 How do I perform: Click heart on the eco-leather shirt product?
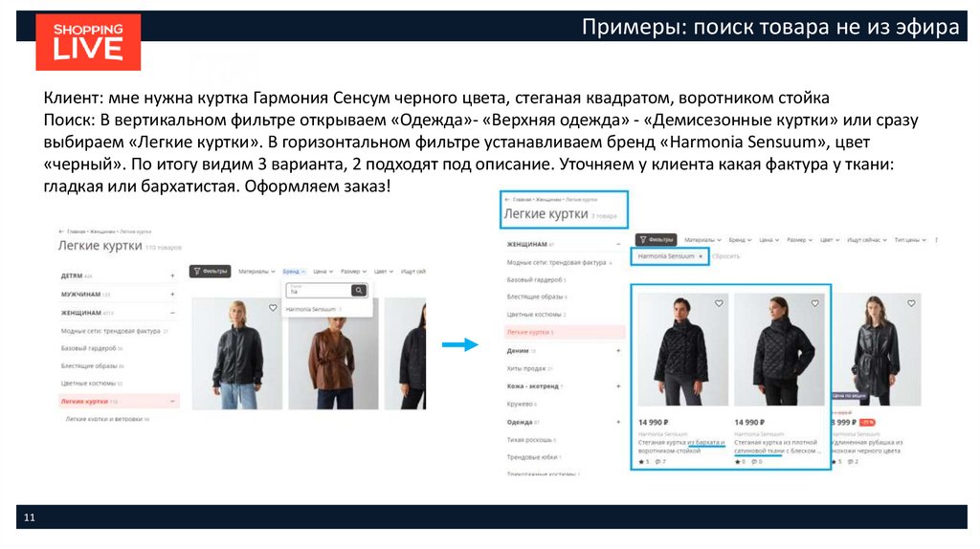911,303
